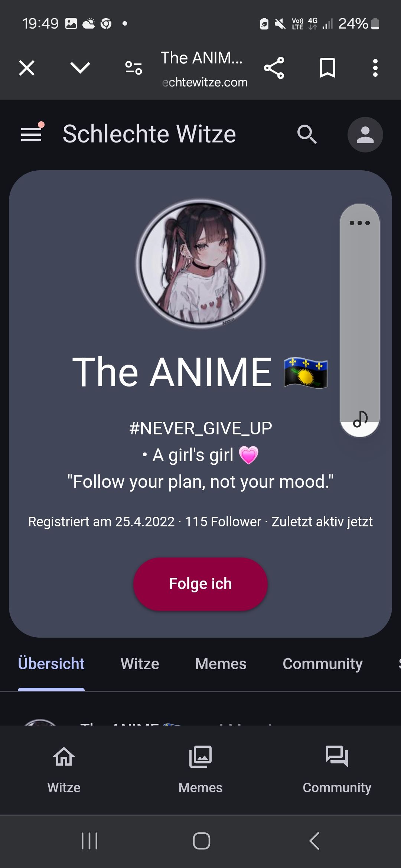Switch to the Memes profile tab
The image size is (401, 868).
(x=221, y=664)
